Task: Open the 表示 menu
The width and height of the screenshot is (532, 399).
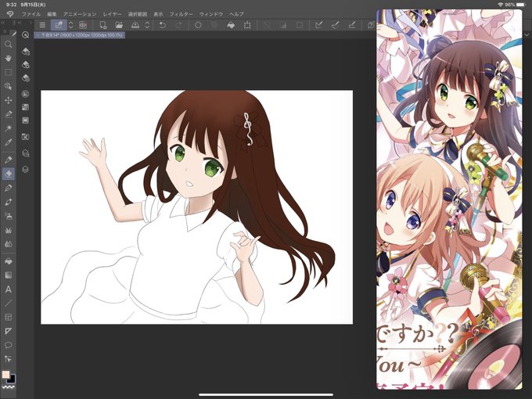Action: pyautogui.click(x=158, y=14)
